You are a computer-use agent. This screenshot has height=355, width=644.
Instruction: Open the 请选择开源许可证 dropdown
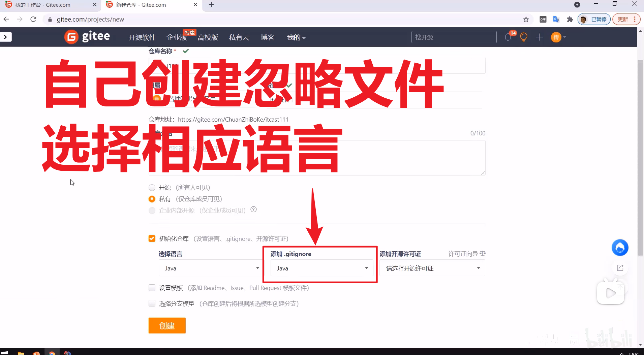click(x=432, y=268)
